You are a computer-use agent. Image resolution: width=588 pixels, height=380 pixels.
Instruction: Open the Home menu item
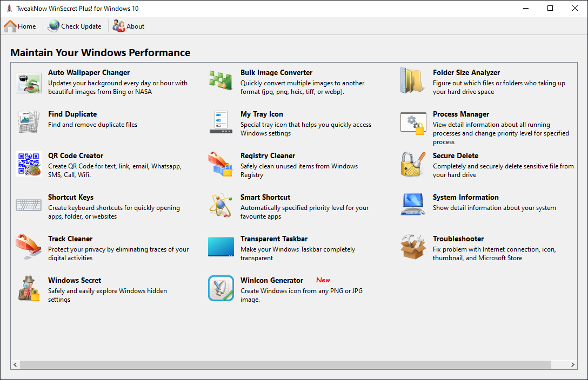tap(20, 26)
